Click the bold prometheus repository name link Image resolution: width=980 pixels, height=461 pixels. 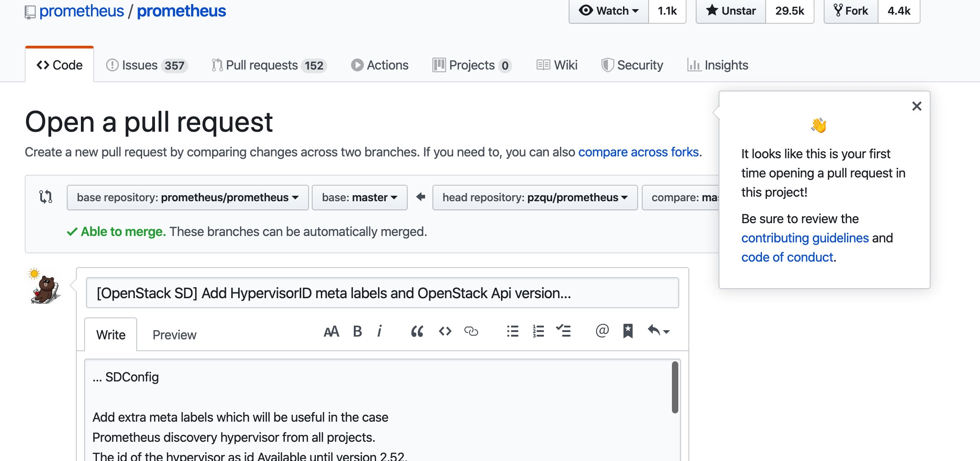pyautogui.click(x=181, y=11)
